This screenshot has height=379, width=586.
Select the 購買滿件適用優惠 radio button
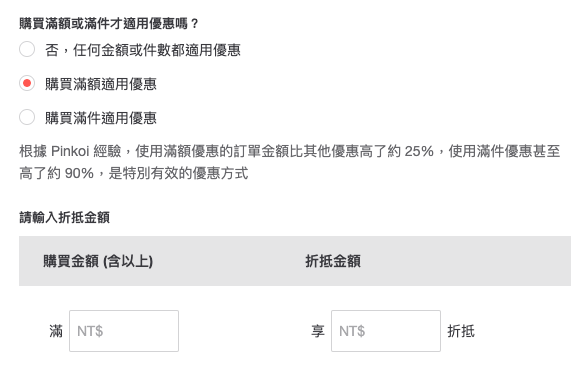27,117
